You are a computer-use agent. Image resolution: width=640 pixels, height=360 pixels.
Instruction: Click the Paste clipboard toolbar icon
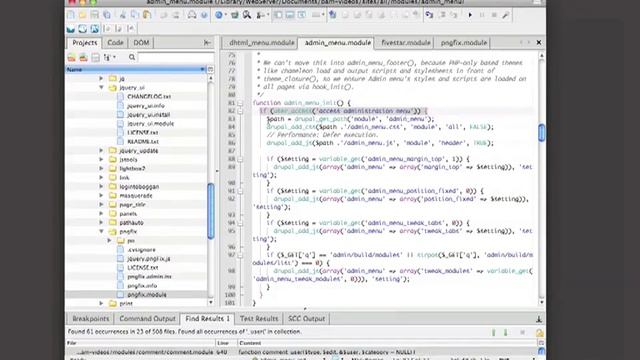[147, 15]
